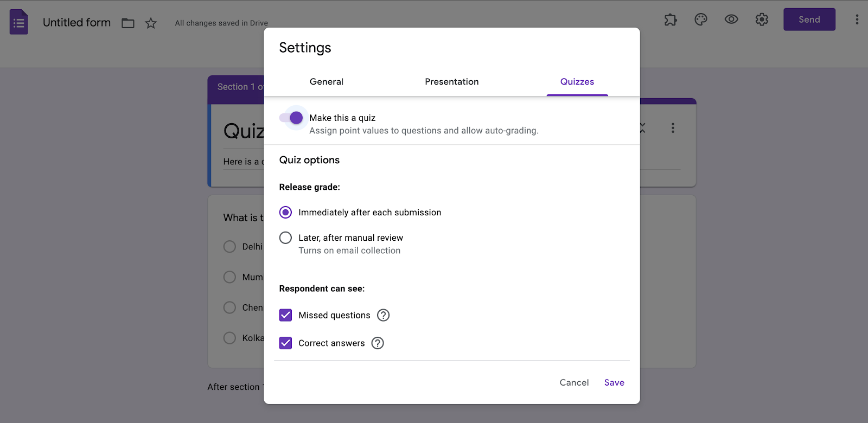Select Later, after manual review
This screenshot has height=423, width=868.
tap(285, 238)
